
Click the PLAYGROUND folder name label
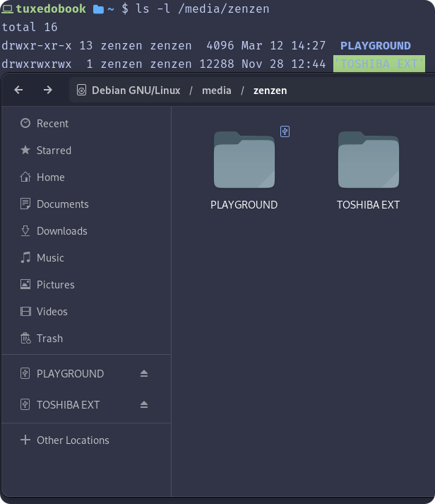[244, 205]
